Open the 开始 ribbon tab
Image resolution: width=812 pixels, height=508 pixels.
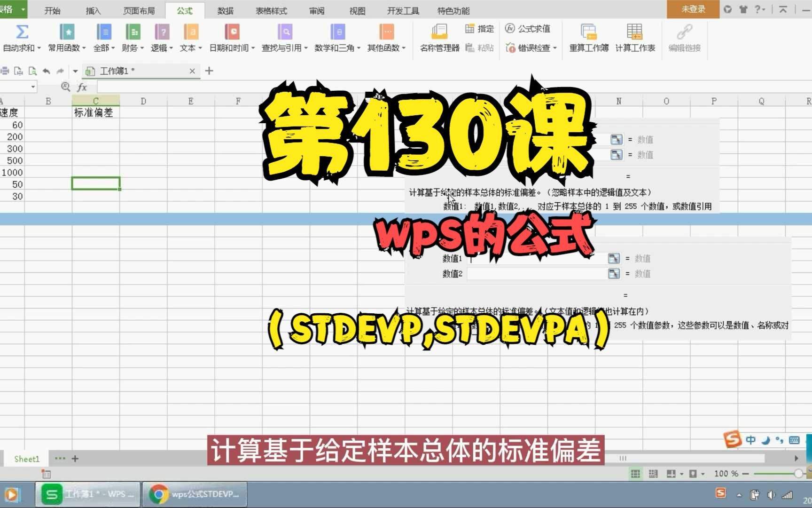point(52,10)
